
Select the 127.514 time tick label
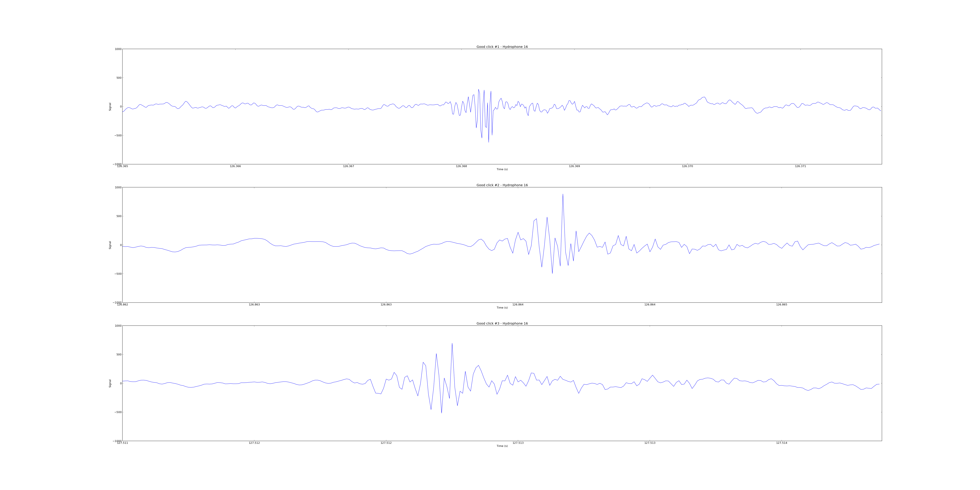coord(781,443)
